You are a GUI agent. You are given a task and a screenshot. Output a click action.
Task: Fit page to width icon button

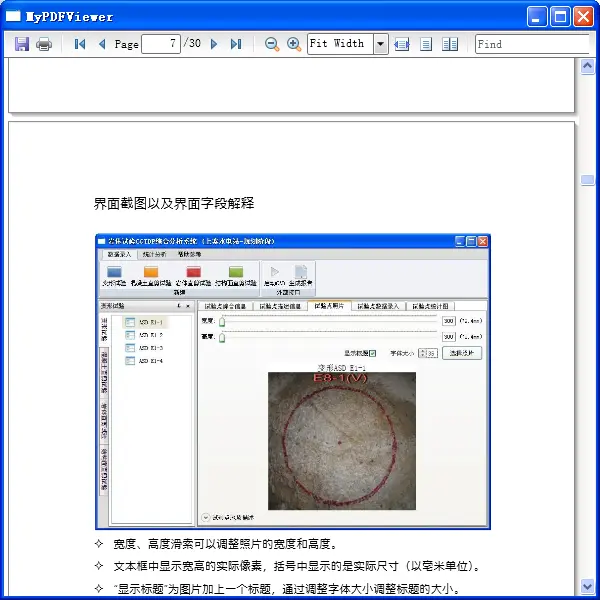[x=402, y=44]
